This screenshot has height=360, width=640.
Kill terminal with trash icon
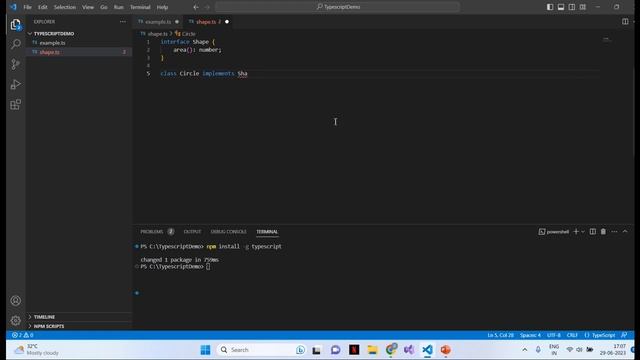coord(603,231)
